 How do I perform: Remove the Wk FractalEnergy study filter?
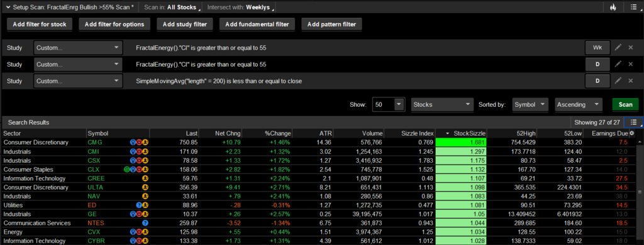click(x=630, y=48)
